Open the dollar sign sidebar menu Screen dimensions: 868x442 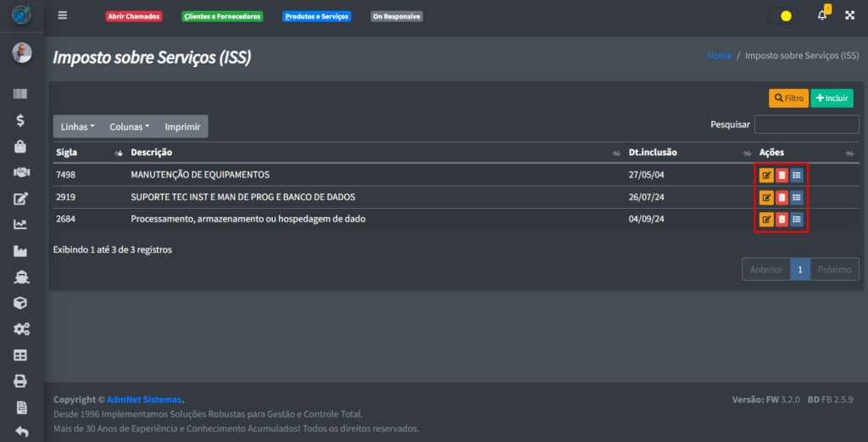pos(21,120)
